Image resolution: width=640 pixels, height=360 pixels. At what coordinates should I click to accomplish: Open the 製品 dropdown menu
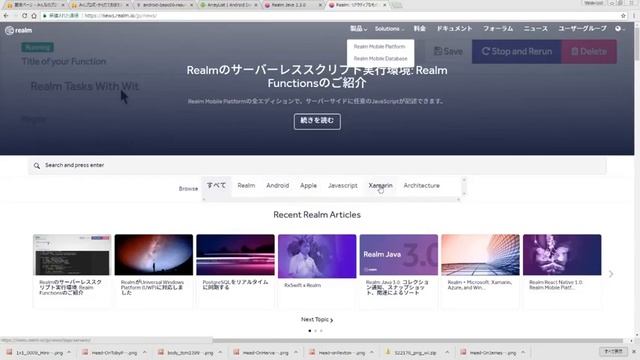[358, 29]
